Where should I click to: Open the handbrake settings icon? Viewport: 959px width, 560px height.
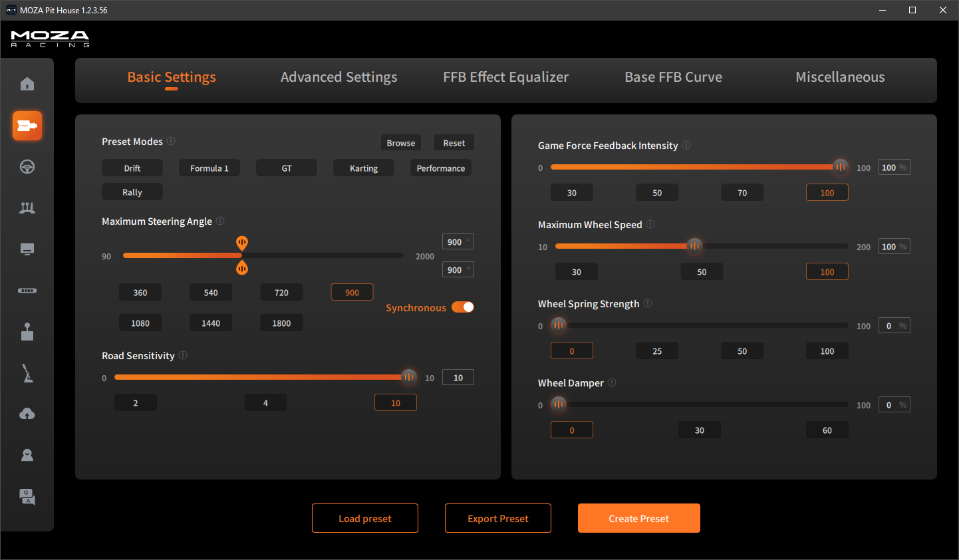(x=27, y=373)
